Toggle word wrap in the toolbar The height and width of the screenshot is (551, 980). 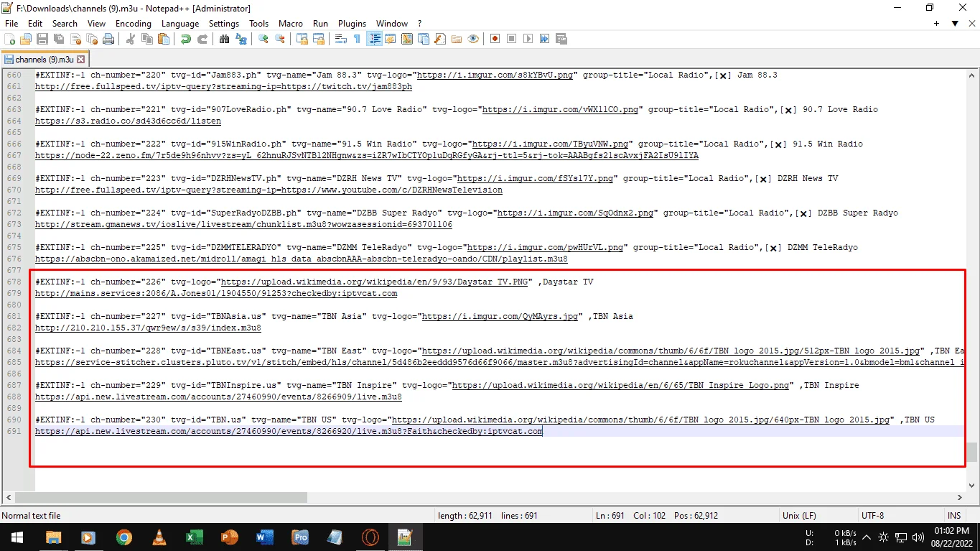tap(340, 39)
